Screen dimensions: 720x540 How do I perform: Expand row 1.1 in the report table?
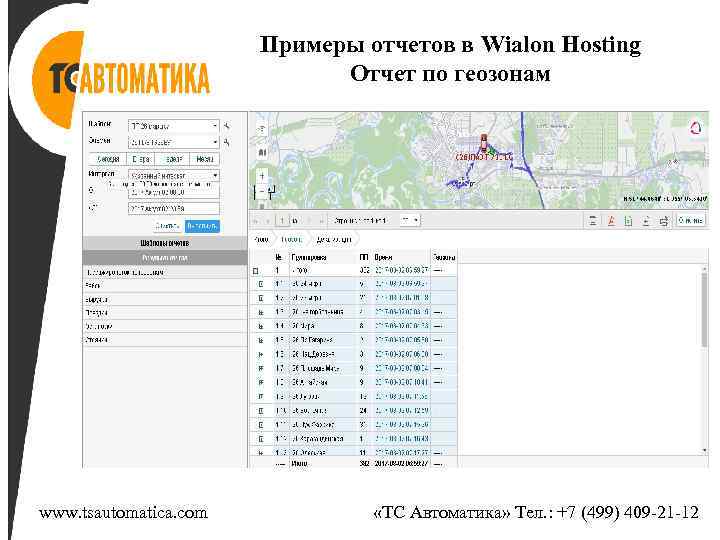pos(261,284)
